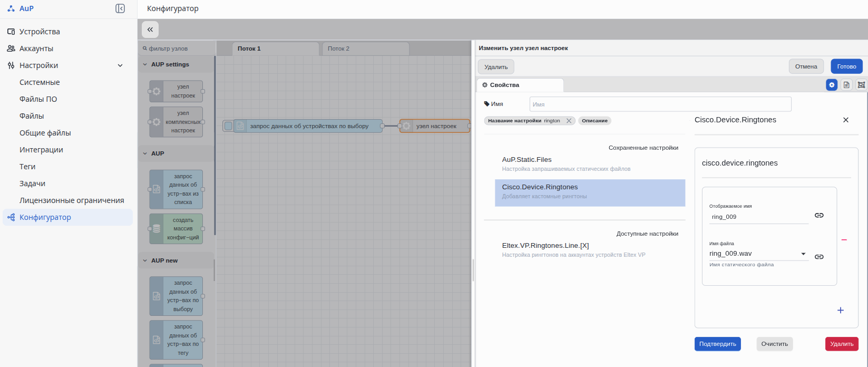This screenshot has height=367, width=868.
Task: Select создать массив конфиг-ций palette node
Action: [176, 229]
